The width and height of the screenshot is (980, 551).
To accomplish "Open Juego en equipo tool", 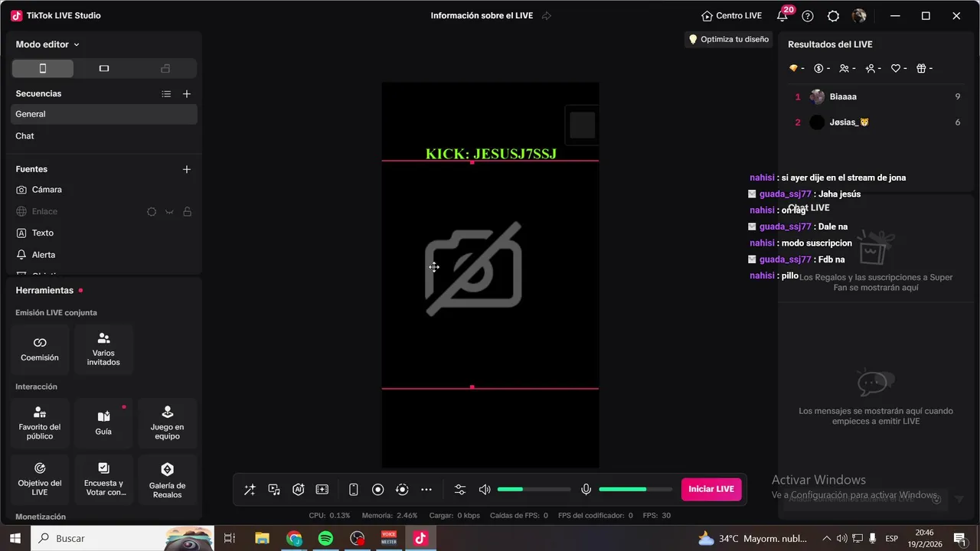I will [x=167, y=423].
